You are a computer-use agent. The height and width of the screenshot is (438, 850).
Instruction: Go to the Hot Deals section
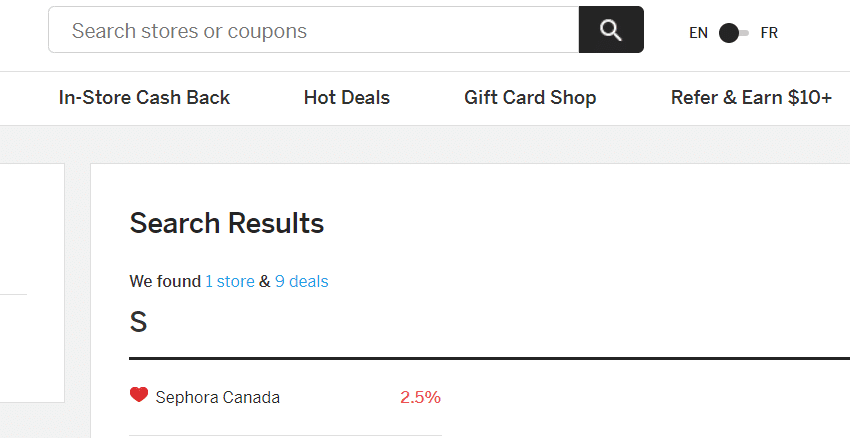347,98
